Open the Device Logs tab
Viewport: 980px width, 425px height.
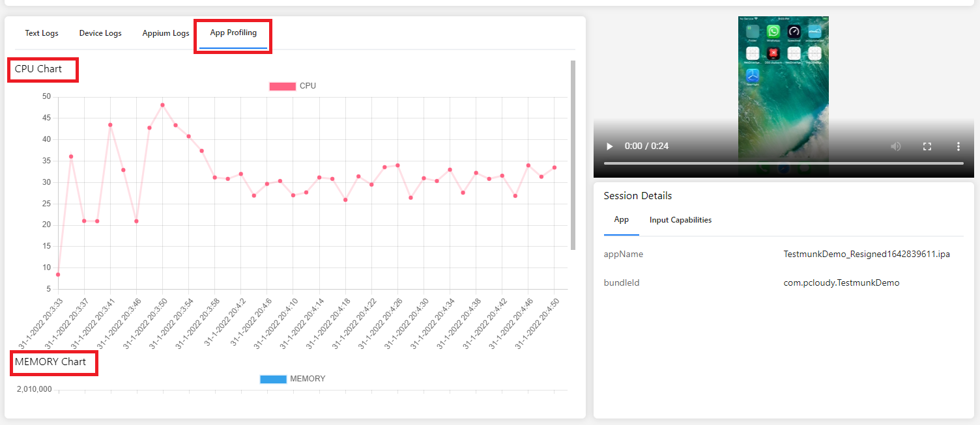coord(100,33)
